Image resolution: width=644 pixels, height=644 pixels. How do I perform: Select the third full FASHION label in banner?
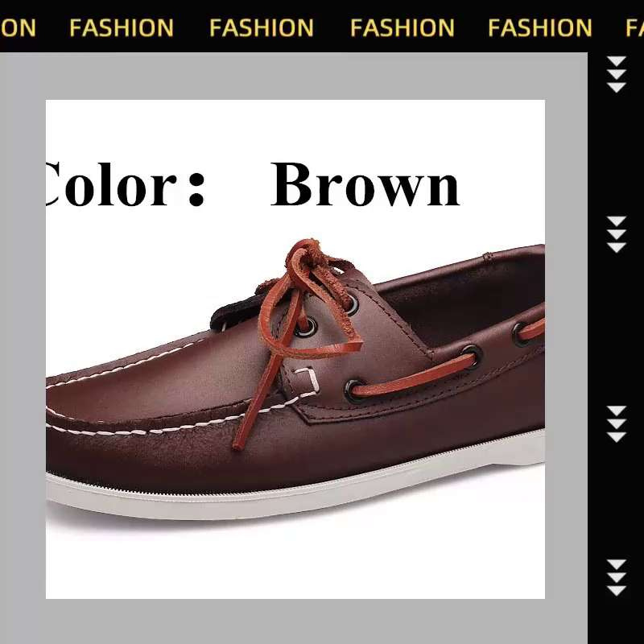tap(402, 28)
